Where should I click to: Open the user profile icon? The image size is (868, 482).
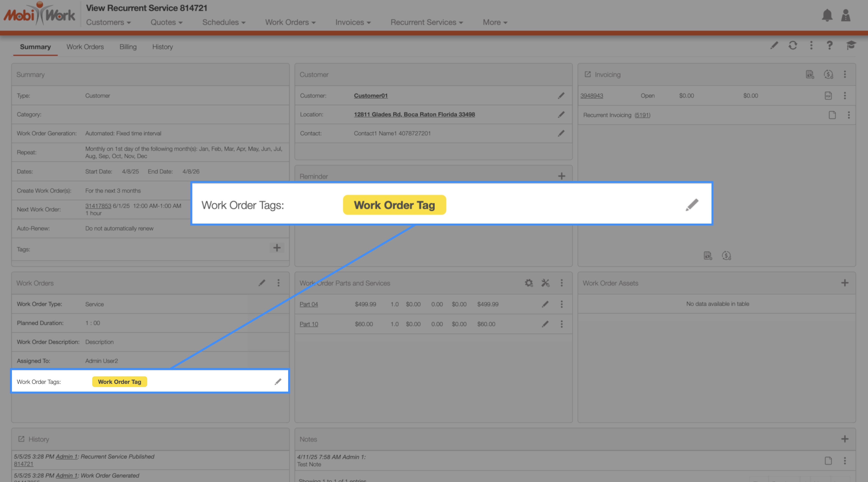(845, 15)
